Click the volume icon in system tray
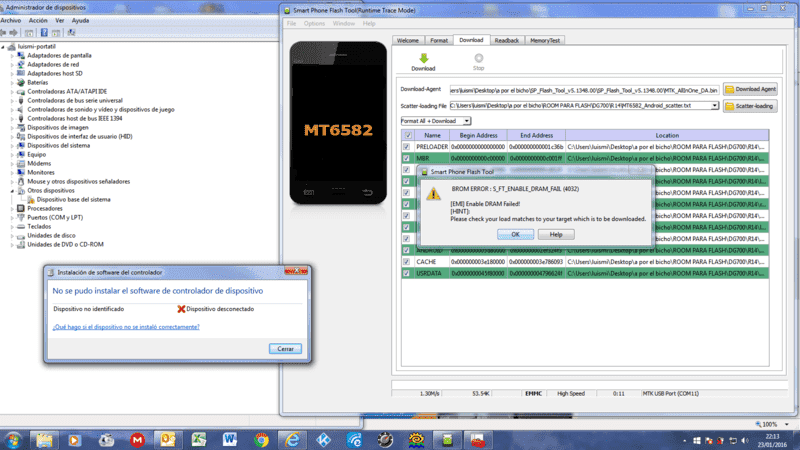800x450 pixels. point(745,440)
